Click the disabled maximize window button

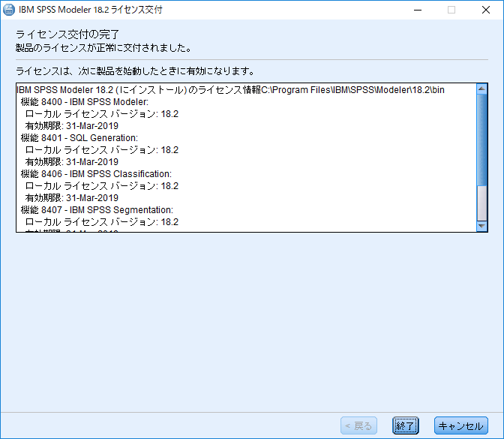[451, 10]
